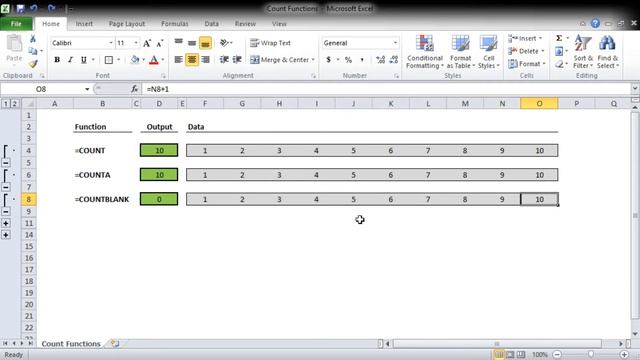Open the Name Box dropdown arrow
The image size is (640, 360).
[x=87, y=89]
